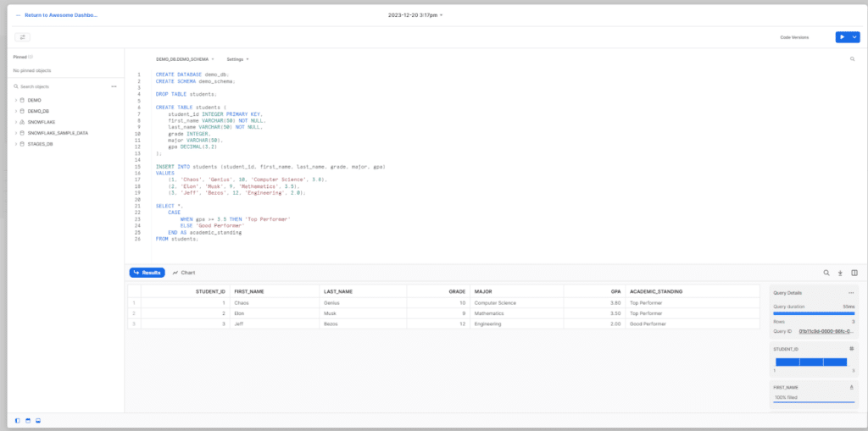Expand the SNOWFLAKE shared database chevron
Image resolution: width=868 pixels, height=431 pixels.
click(x=16, y=122)
